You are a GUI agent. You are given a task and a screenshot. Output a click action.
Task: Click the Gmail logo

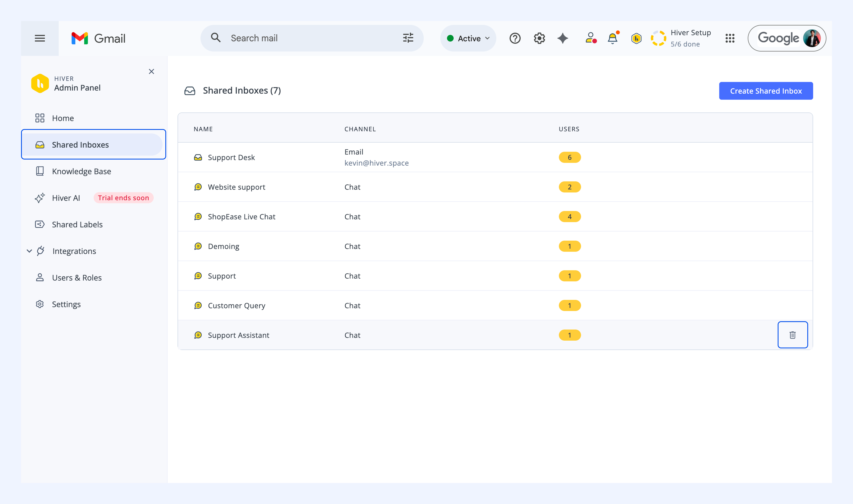(98, 38)
